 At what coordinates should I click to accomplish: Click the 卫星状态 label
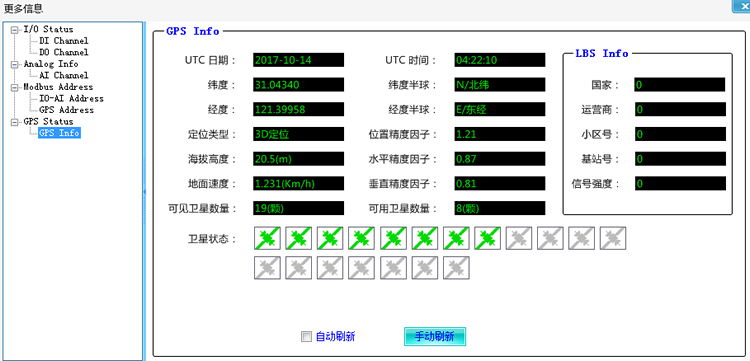pyautogui.click(x=212, y=239)
